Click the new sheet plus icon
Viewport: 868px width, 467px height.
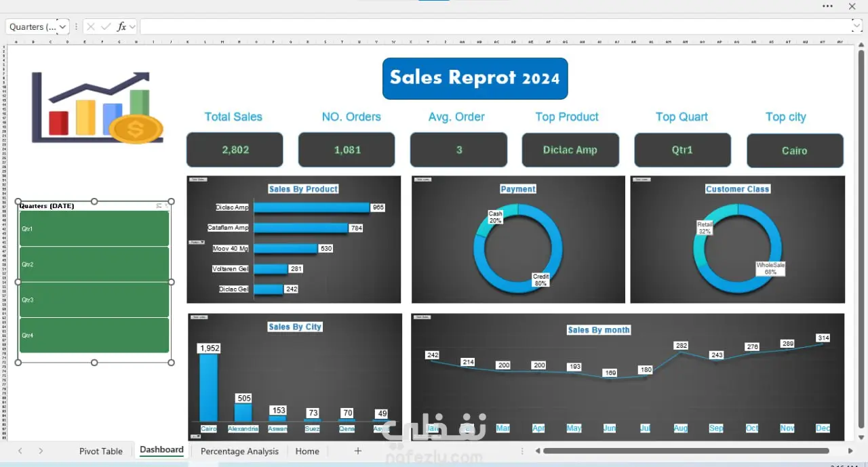(358, 451)
